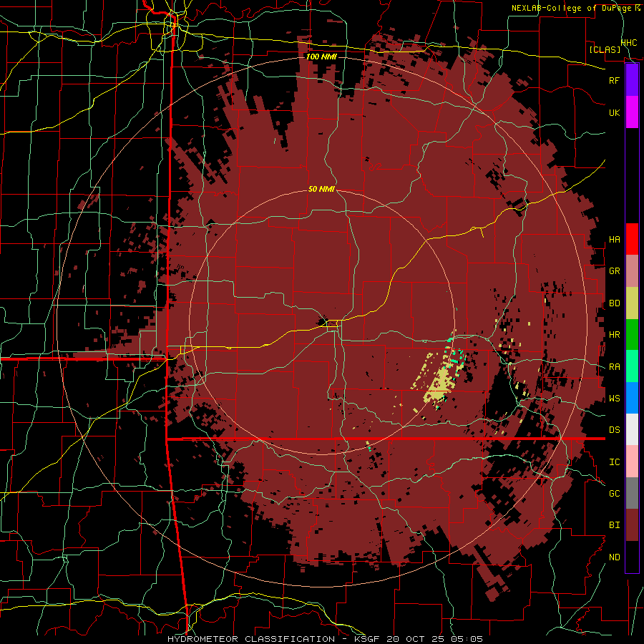This screenshot has width=644, height=644.
Task: Select the BD legend label
Action: 614,303
